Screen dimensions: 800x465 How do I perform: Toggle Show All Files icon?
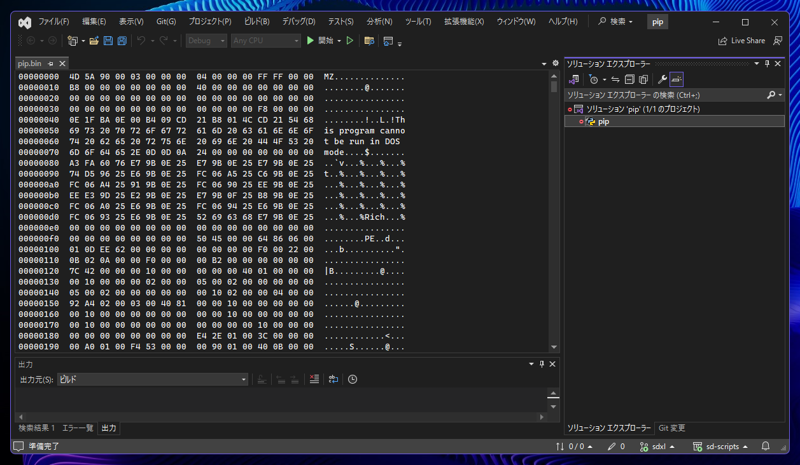(643, 79)
